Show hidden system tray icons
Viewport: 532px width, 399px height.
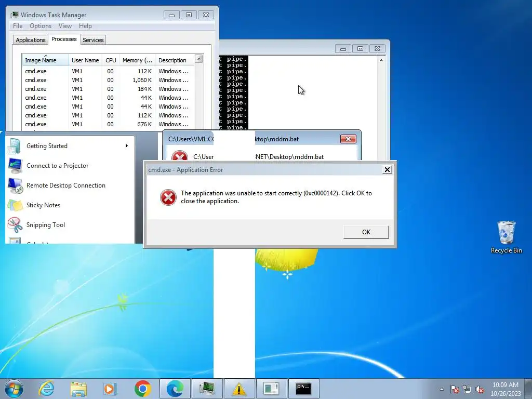442,389
